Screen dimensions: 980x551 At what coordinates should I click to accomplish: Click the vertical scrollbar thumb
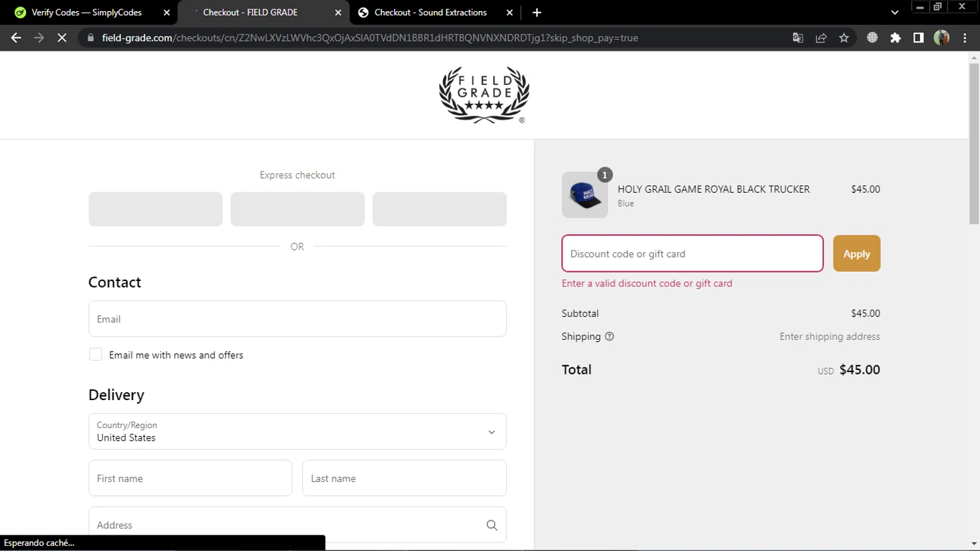pos(974,144)
